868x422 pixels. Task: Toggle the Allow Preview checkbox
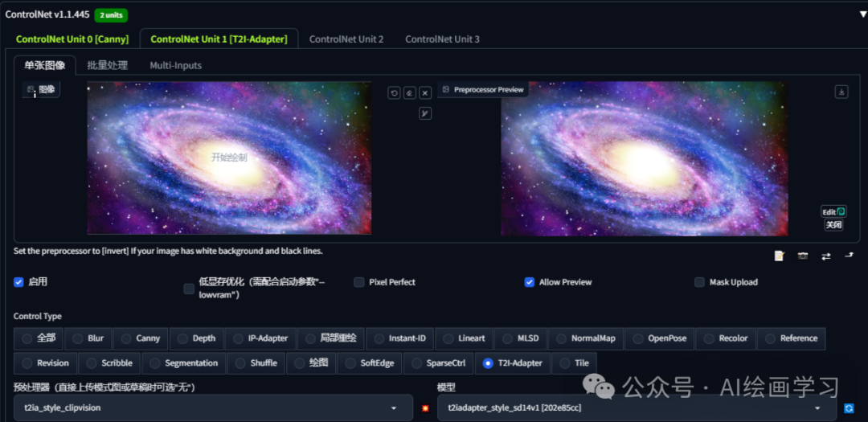(529, 282)
